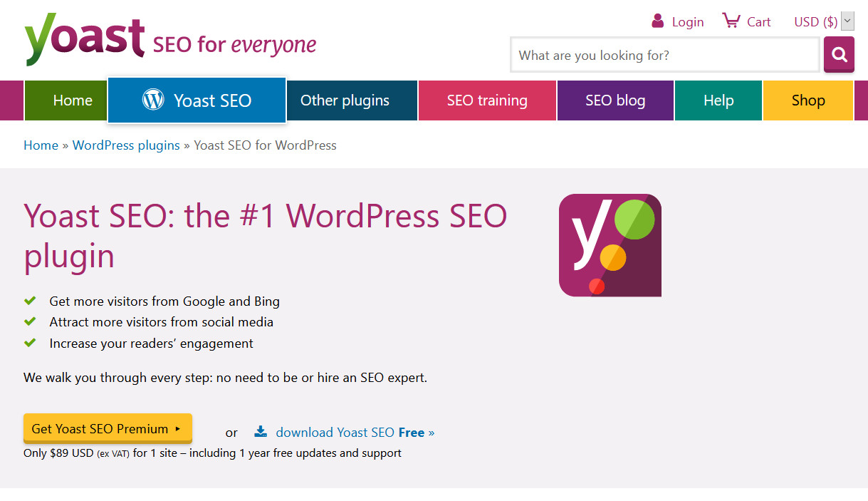Viewport: 868px width, 501px height.
Task: Select the Yoast SEO navigation tab
Action: 197,100
